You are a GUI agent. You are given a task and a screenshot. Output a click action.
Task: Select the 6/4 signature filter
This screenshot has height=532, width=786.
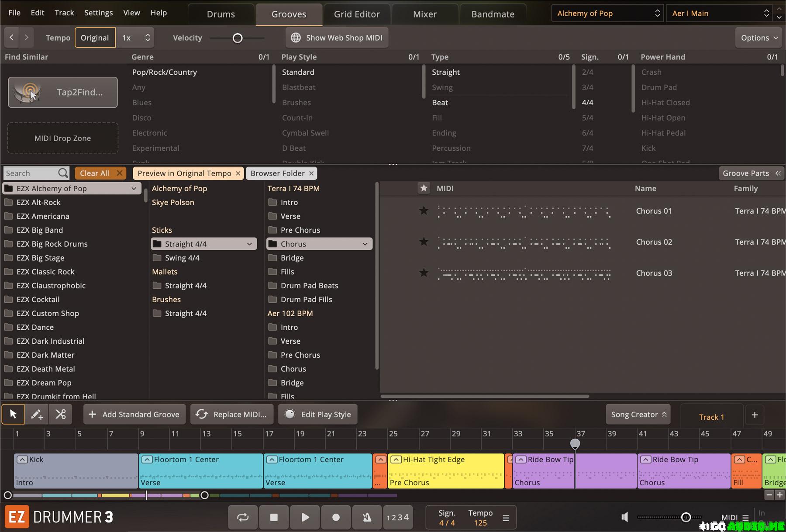click(x=587, y=133)
